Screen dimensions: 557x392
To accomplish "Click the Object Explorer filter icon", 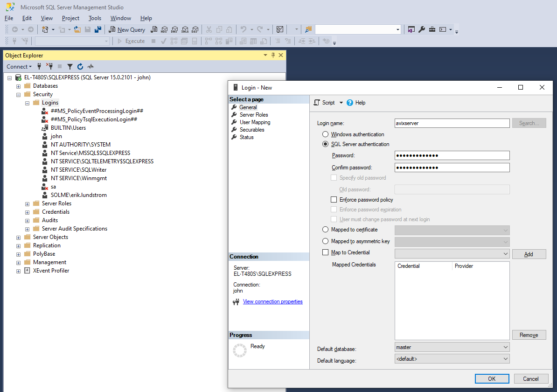I will (x=70, y=67).
